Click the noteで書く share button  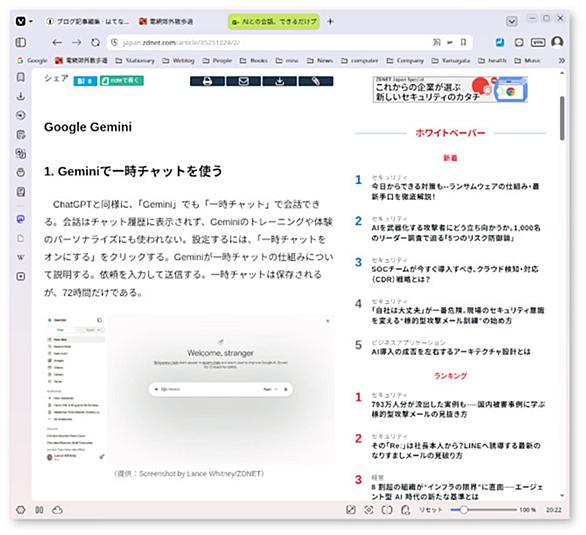pyautogui.click(x=122, y=81)
